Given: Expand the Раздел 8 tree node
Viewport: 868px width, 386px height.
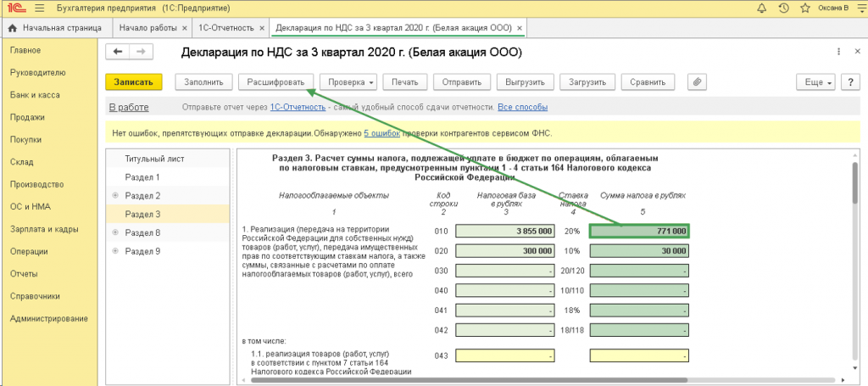Looking at the screenshot, I should click(115, 232).
